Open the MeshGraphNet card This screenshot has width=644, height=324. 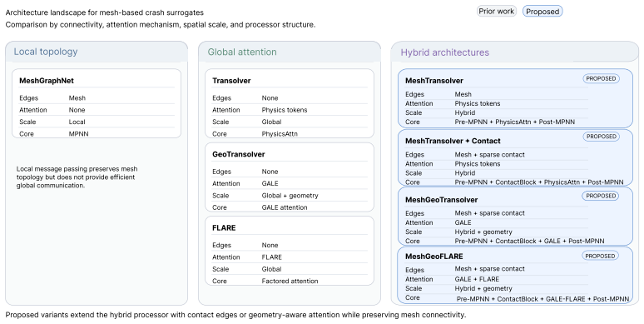click(x=97, y=103)
